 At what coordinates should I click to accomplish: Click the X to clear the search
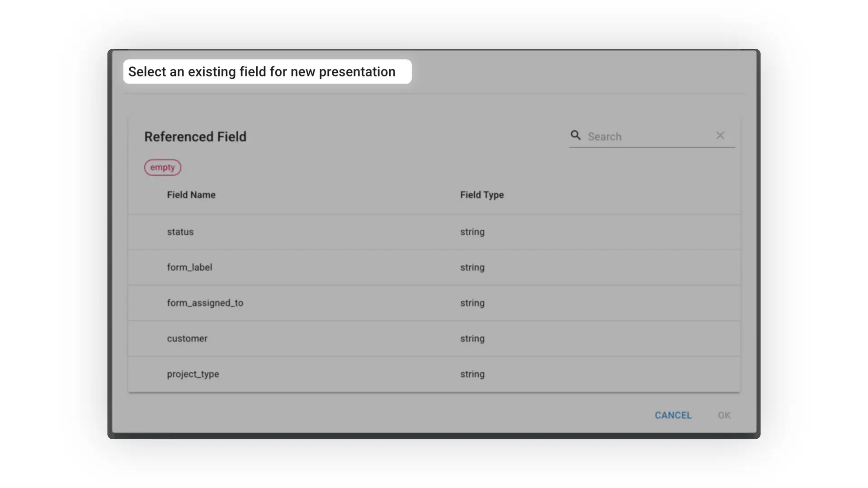coord(720,136)
